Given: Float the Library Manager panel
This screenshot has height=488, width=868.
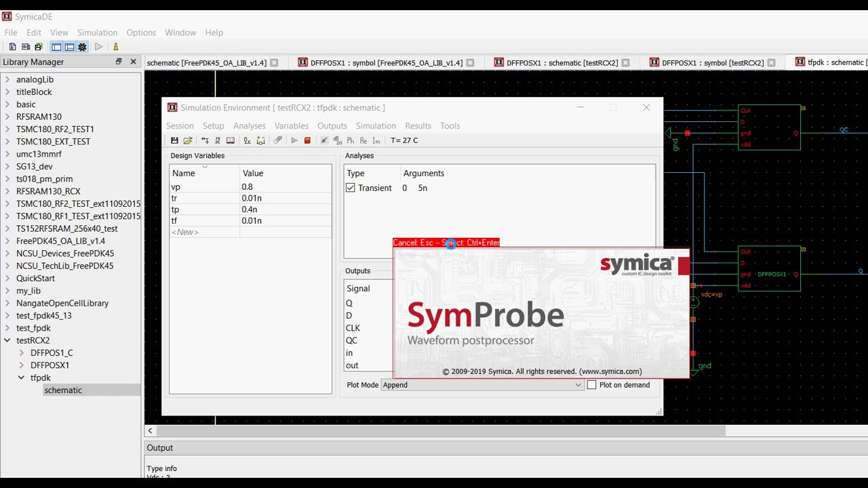Looking at the screenshot, I should 119,62.
